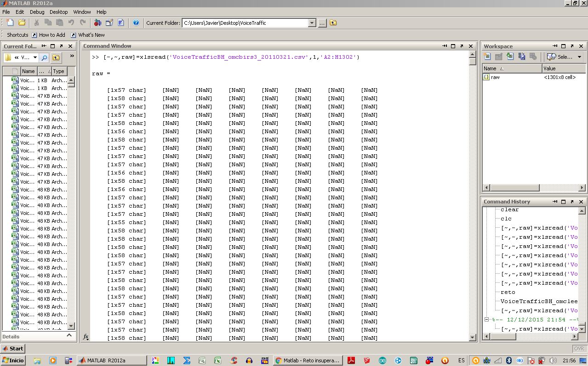Sort the Workspace by Value column
The height and width of the screenshot is (366, 588).
tap(564, 68)
